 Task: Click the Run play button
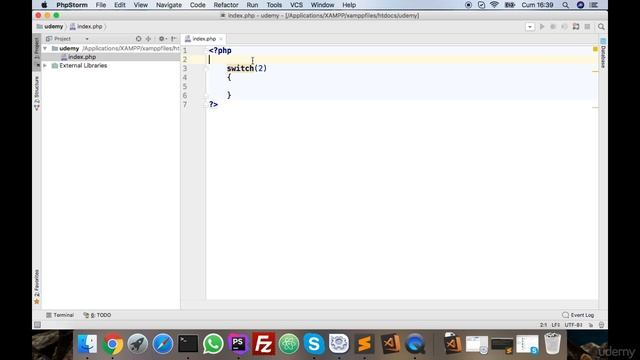click(542, 27)
